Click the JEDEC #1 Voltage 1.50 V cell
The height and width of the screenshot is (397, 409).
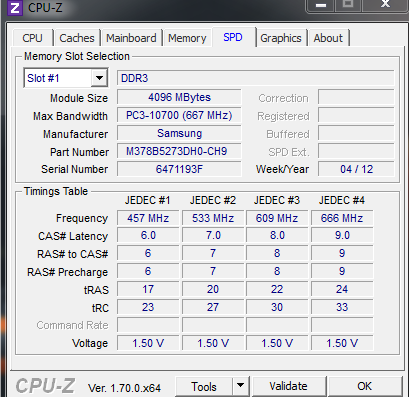pos(148,343)
